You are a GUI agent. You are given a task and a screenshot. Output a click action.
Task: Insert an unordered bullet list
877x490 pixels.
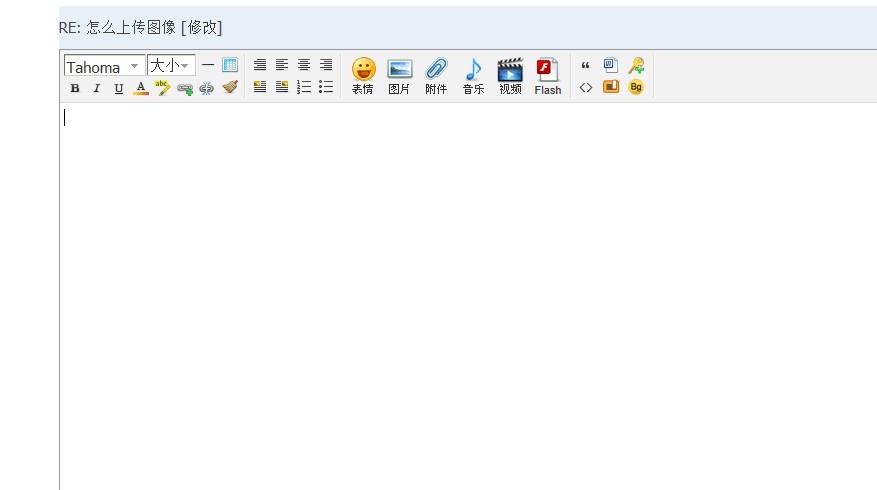coord(326,88)
